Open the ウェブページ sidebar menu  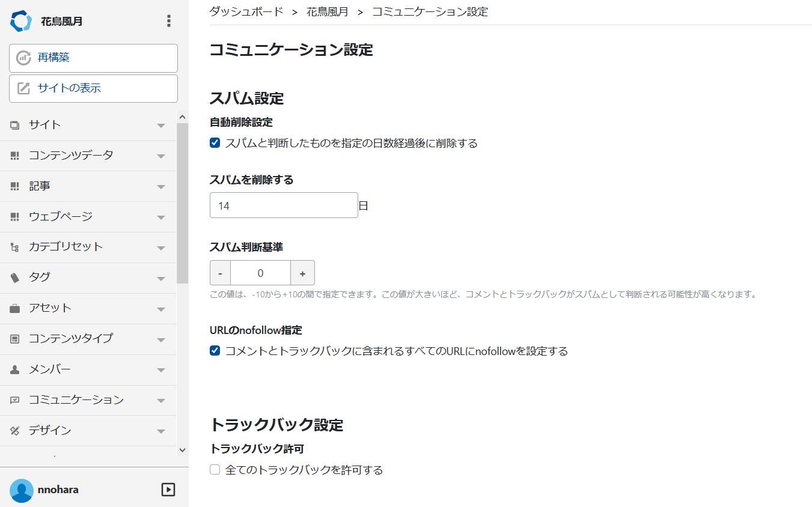[x=88, y=217]
